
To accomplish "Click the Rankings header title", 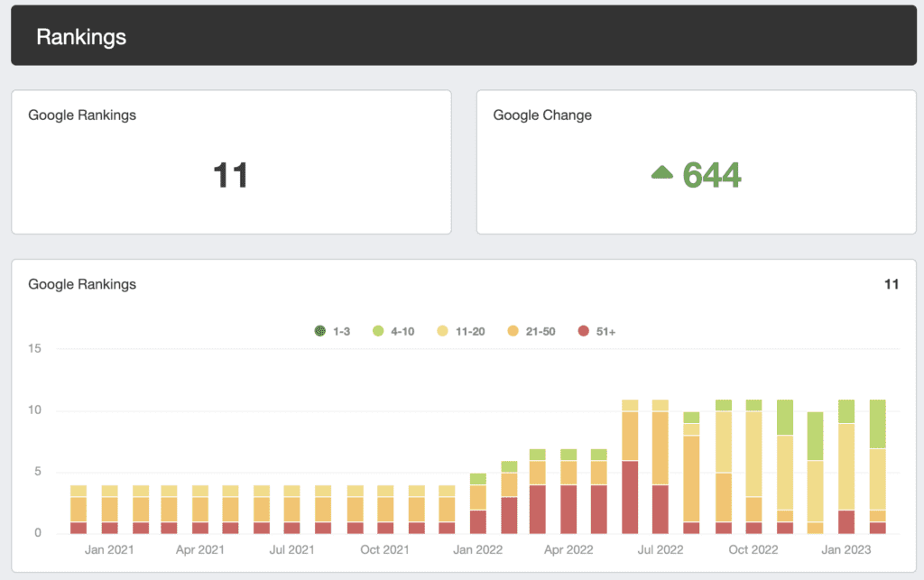I will 81,36.
